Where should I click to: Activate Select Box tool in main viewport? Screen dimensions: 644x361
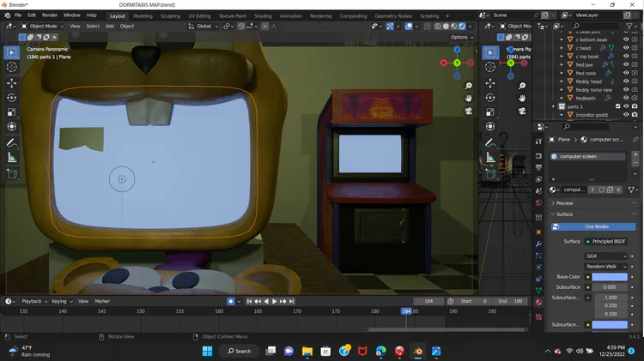coord(11,52)
